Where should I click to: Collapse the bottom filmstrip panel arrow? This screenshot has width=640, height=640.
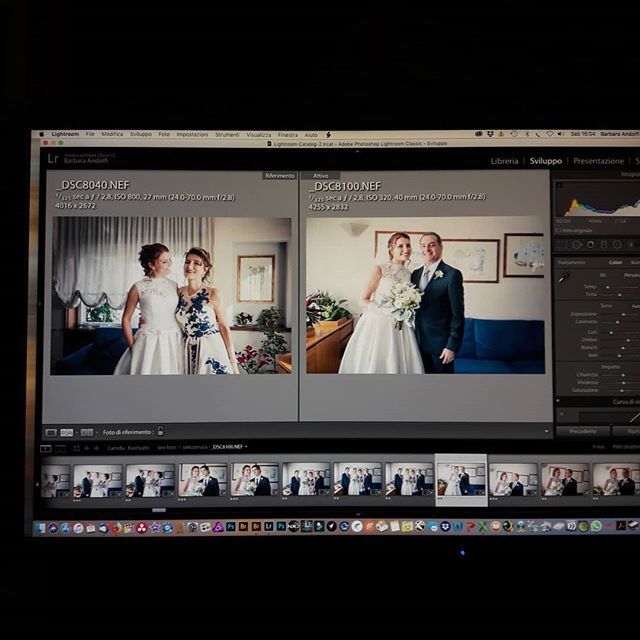(358, 515)
